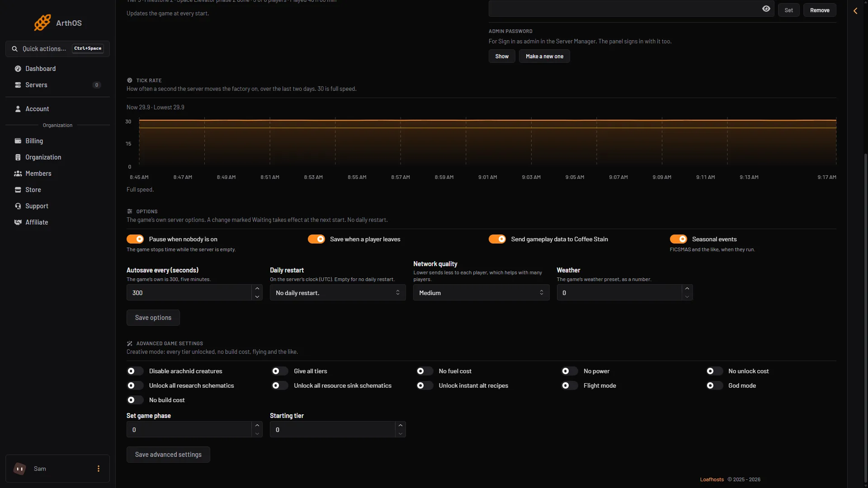Toggle Send gameplay data to Coffee Stain
This screenshot has width=868, height=488.
(x=497, y=239)
